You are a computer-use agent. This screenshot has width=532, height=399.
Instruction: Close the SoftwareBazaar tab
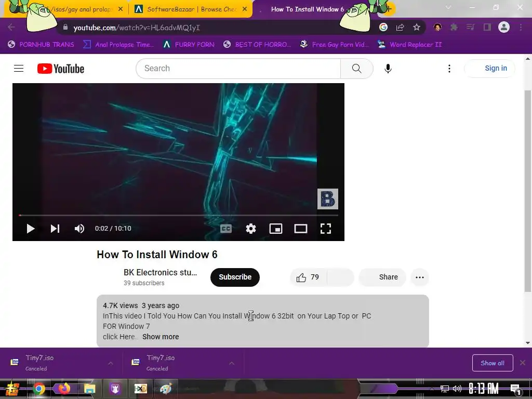coord(245,9)
